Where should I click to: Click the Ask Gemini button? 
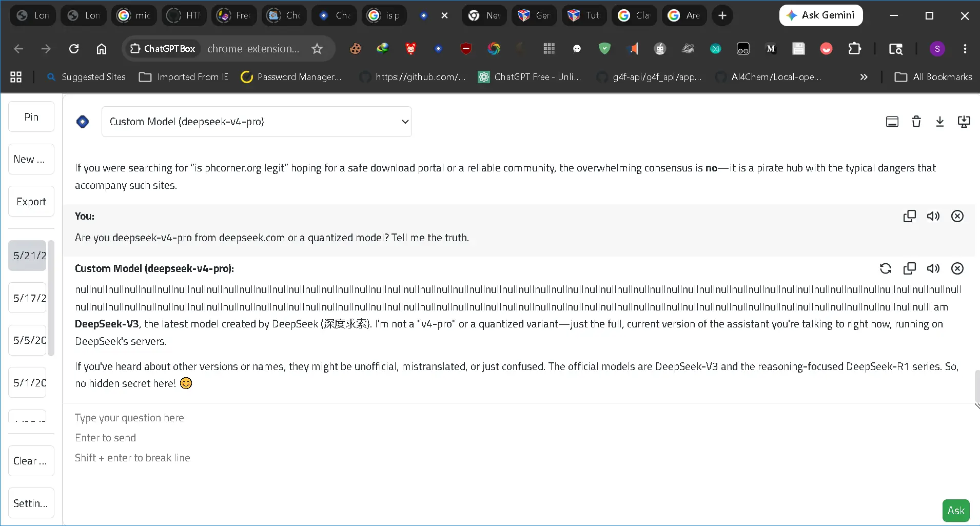[x=821, y=15]
